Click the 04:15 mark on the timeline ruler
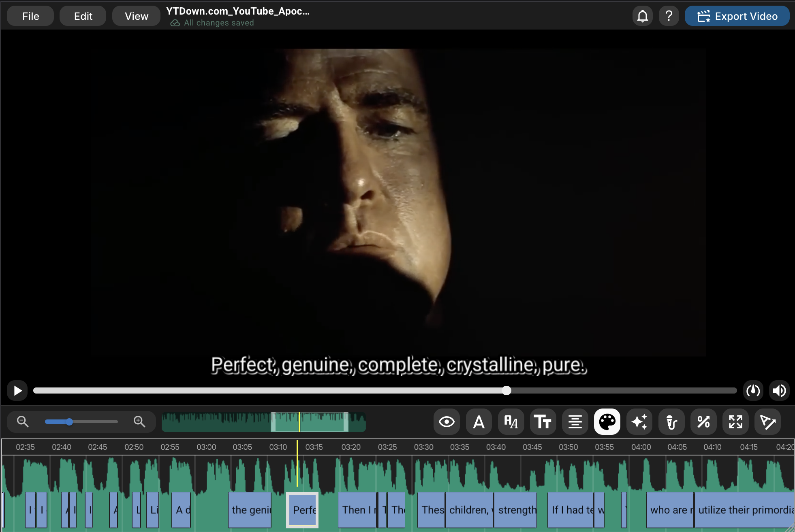Viewport: 795px width, 532px height. tap(749, 447)
